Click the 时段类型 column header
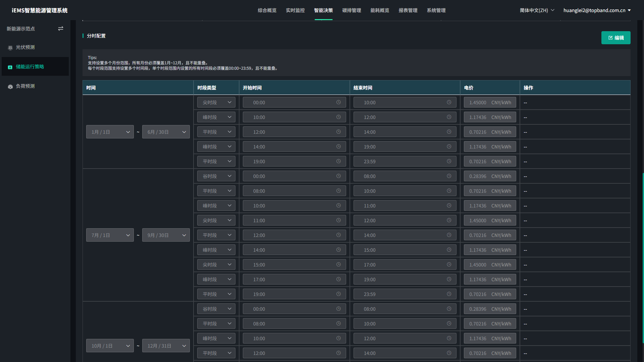This screenshot has width=644, height=362. pyautogui.click(x=216, y=88)
